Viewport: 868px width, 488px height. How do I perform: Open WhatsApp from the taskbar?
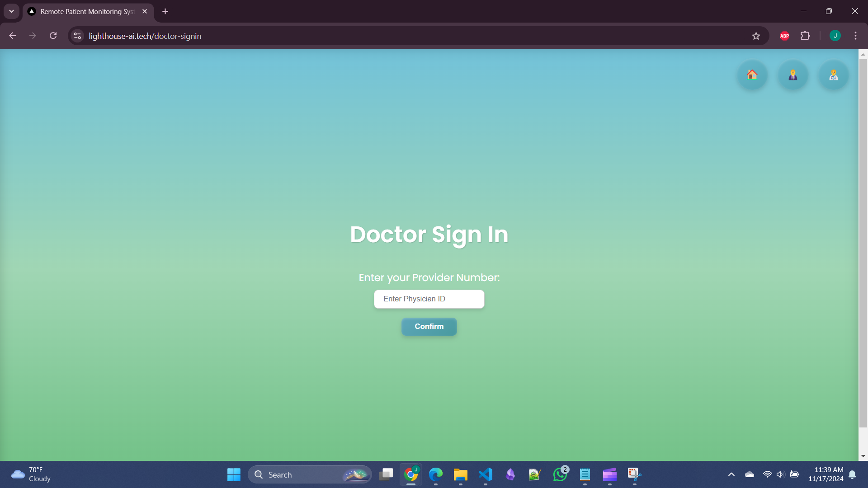[x=560, y=474]
